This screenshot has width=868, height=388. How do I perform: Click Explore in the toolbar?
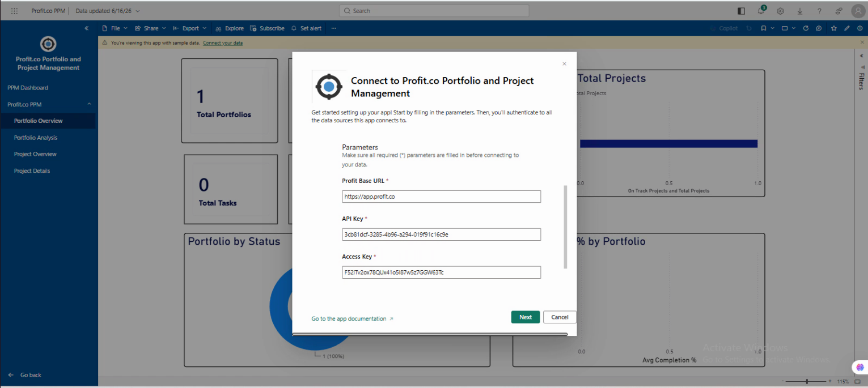tap(230, 28)
